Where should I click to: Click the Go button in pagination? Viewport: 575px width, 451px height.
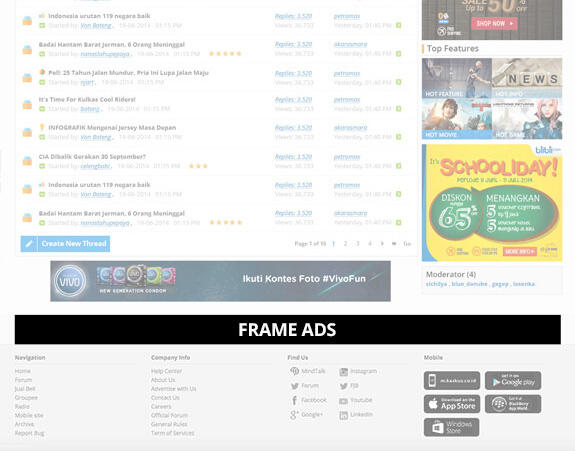click(407, 243)
